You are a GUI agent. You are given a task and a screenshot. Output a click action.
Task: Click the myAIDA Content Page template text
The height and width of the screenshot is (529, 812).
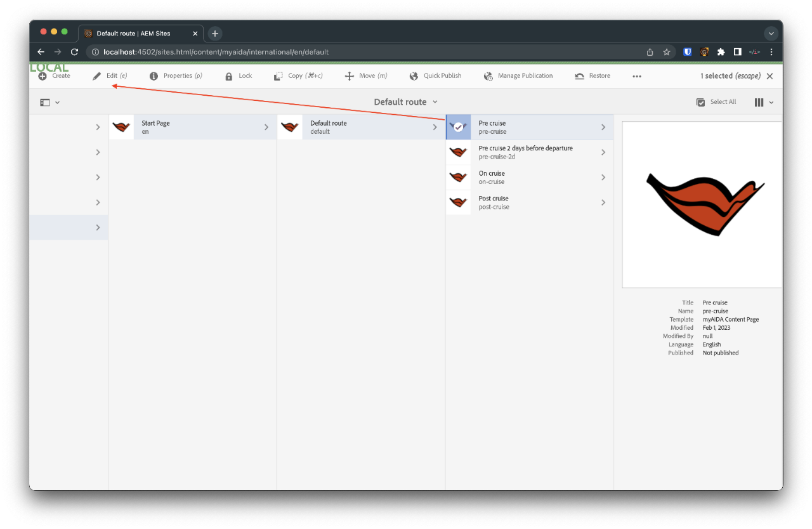(x=730, y=320)
